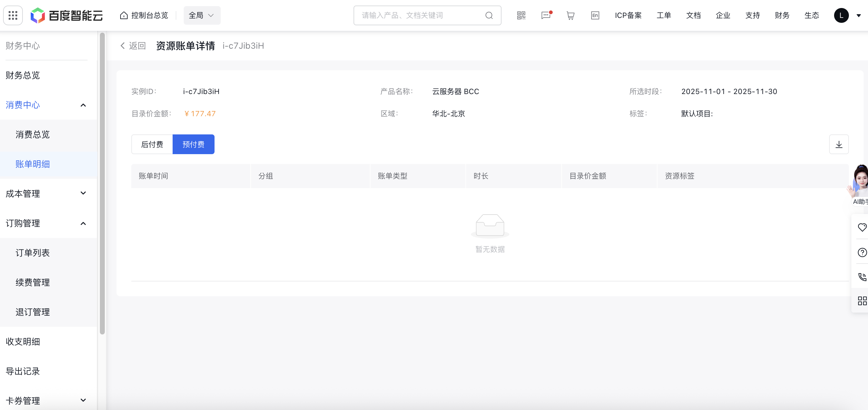Screen dimensions: 868x410
Task: Click the download bill icon
Action: click(839, 144)
